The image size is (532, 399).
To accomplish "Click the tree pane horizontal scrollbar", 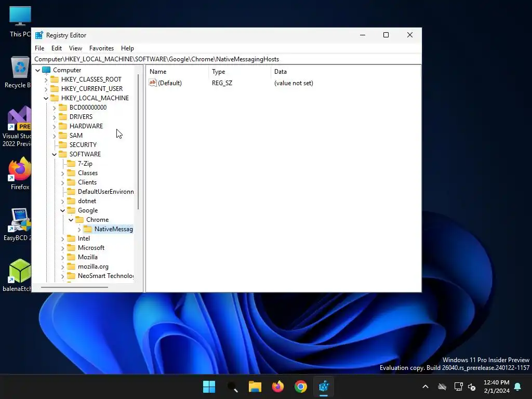I will point(74,287).
